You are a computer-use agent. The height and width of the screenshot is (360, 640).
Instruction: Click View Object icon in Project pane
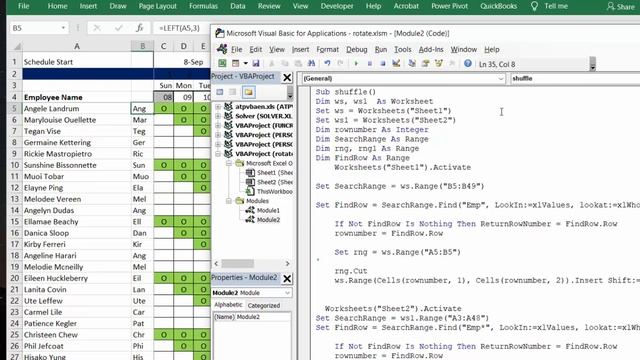(x=233, y=92)
